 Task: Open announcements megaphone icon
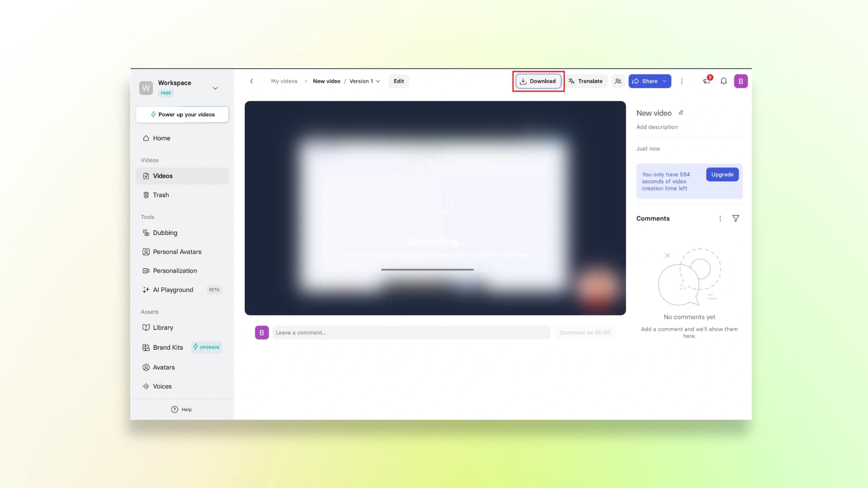point(706,81)
